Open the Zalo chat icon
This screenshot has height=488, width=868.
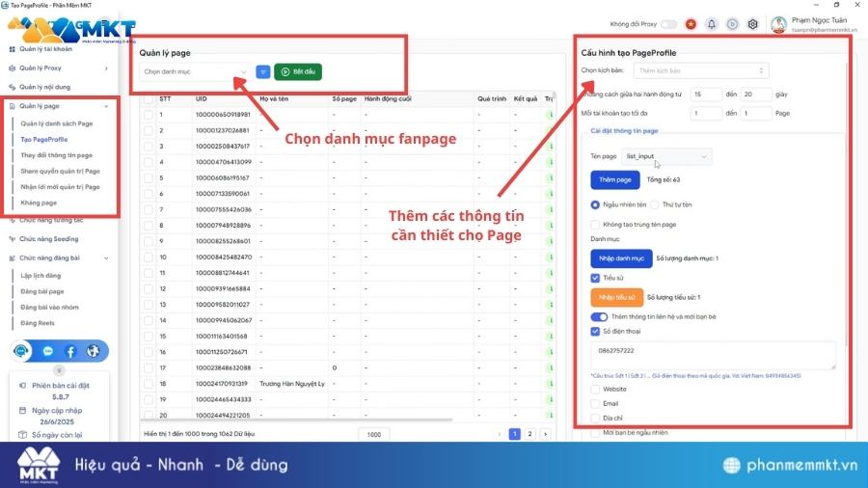coord(48,351)
